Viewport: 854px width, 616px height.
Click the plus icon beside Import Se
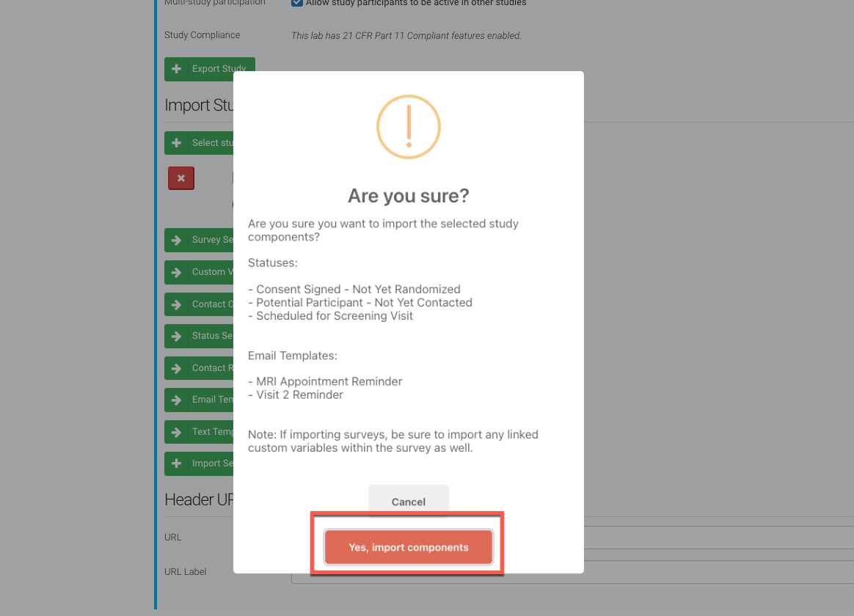176,463
